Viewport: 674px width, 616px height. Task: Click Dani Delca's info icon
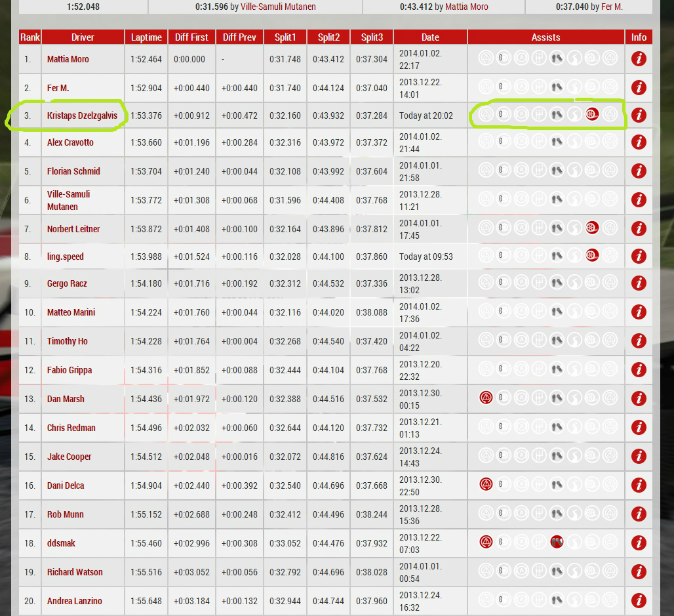(639, 485)
